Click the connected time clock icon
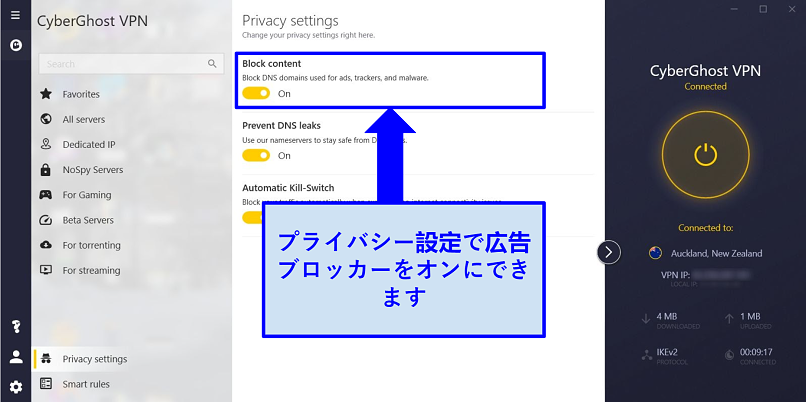Screen dimensions: 806x402 (x=729, y=355)
